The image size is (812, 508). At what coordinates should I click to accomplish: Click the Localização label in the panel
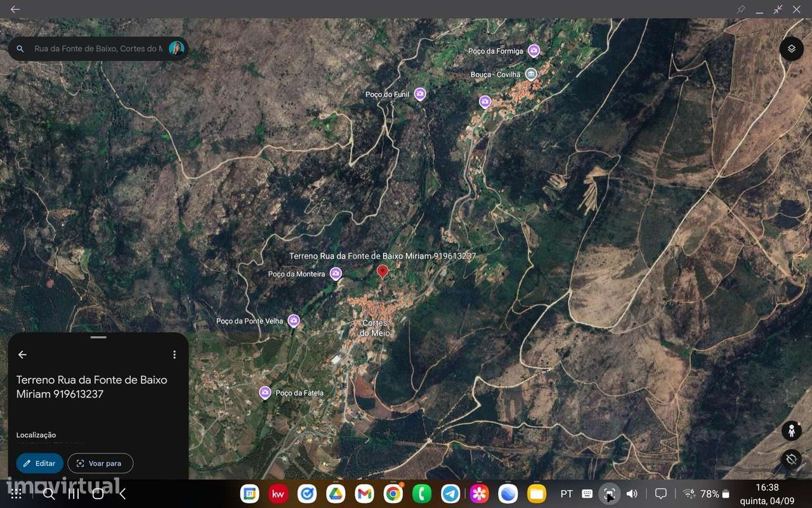click(36, 435)
